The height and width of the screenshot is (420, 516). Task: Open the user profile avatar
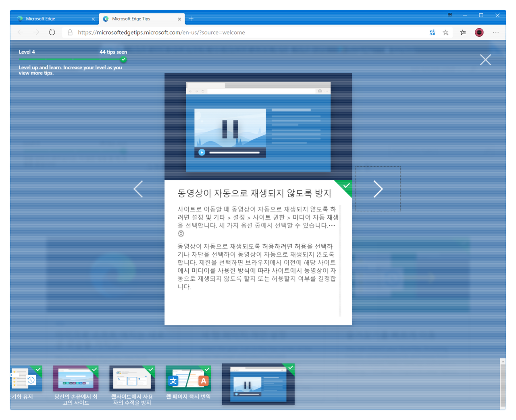pyautogui.click(x=479, y=33)
